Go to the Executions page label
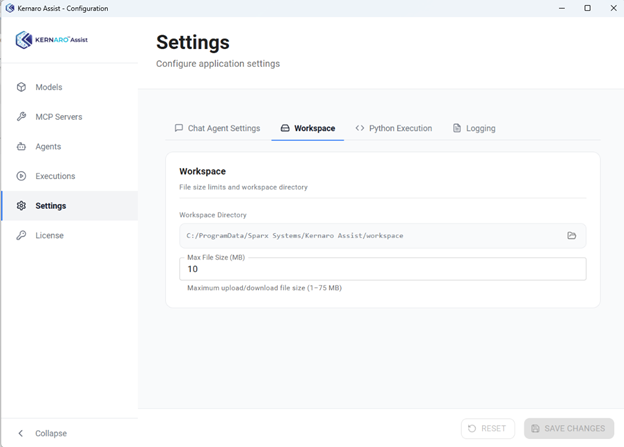 coord(55,176)
